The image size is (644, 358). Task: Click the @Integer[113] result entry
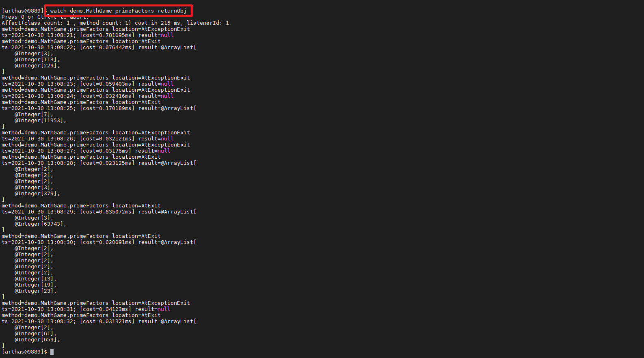37,60
